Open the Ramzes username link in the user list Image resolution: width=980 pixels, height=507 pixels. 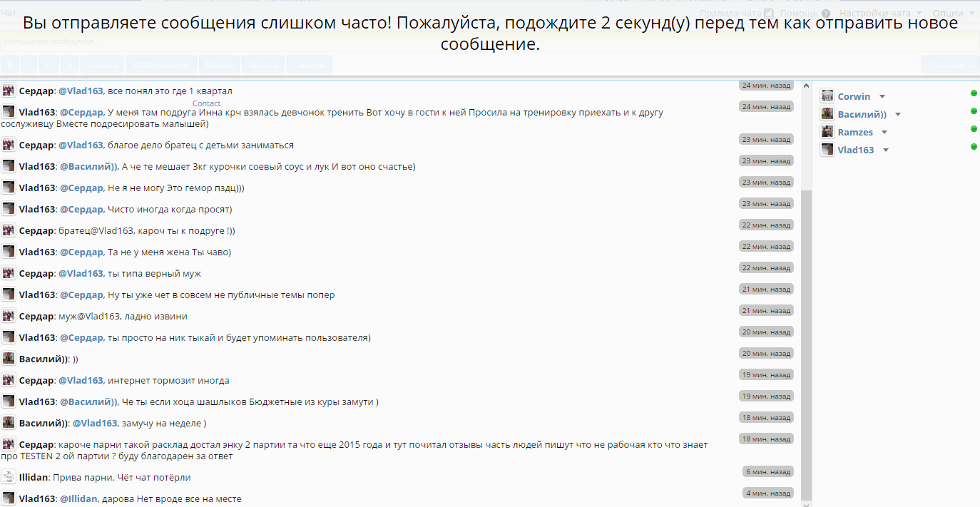coord(855,132)
